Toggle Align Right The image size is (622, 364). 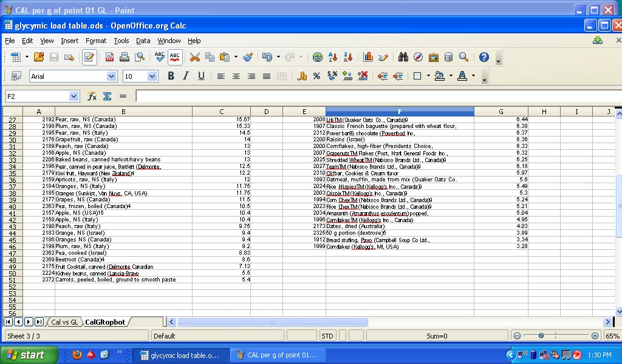251,76
